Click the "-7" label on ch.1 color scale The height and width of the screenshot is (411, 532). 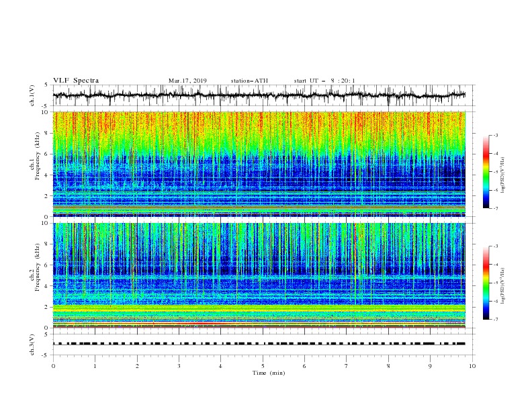(495, 208)
